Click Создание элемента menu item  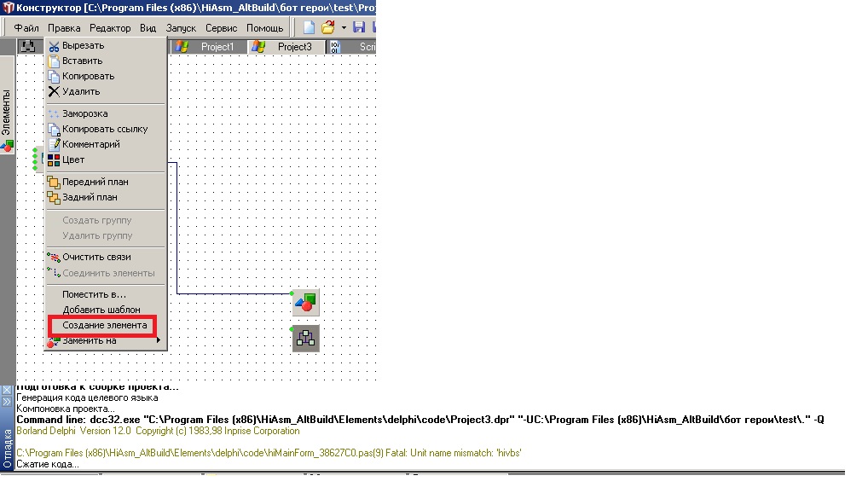pyautogui.click(x=104, y=325)
